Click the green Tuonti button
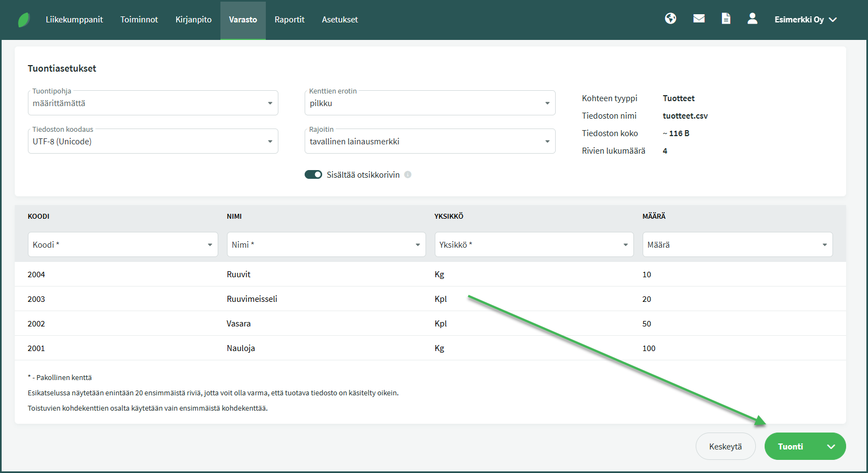The image size is (868, 473). tap(791, 447)
